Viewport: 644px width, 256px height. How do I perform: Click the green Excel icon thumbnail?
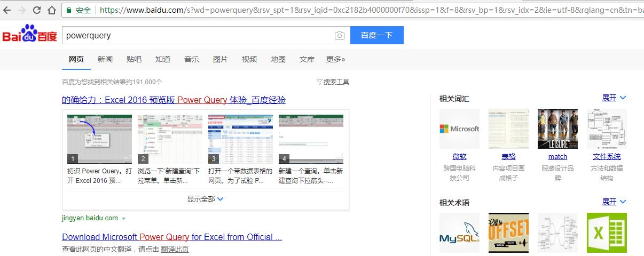[x=607, y=233]
